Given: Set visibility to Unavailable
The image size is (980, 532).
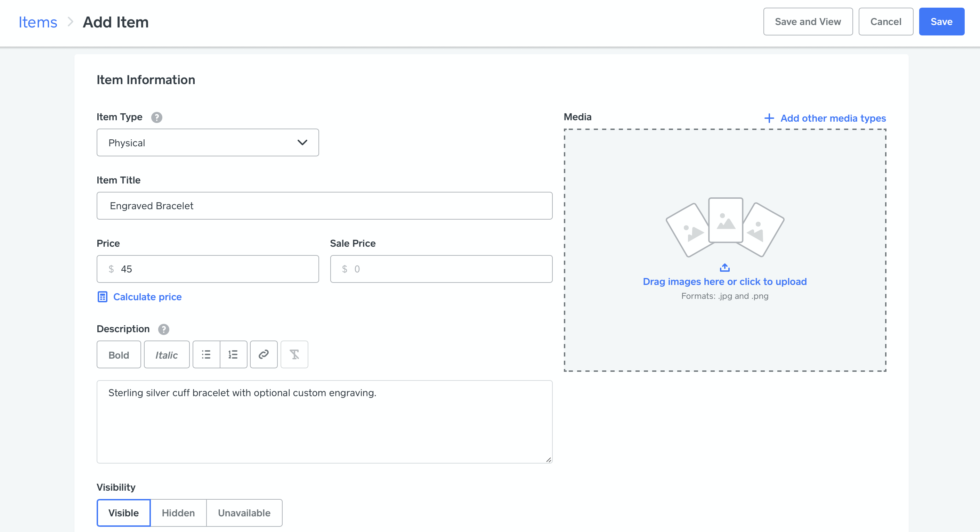Looking at the screenshot, I should click(244, 513).
